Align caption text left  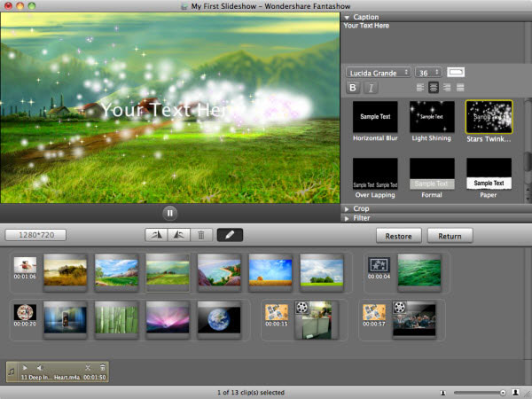(420, 88)
